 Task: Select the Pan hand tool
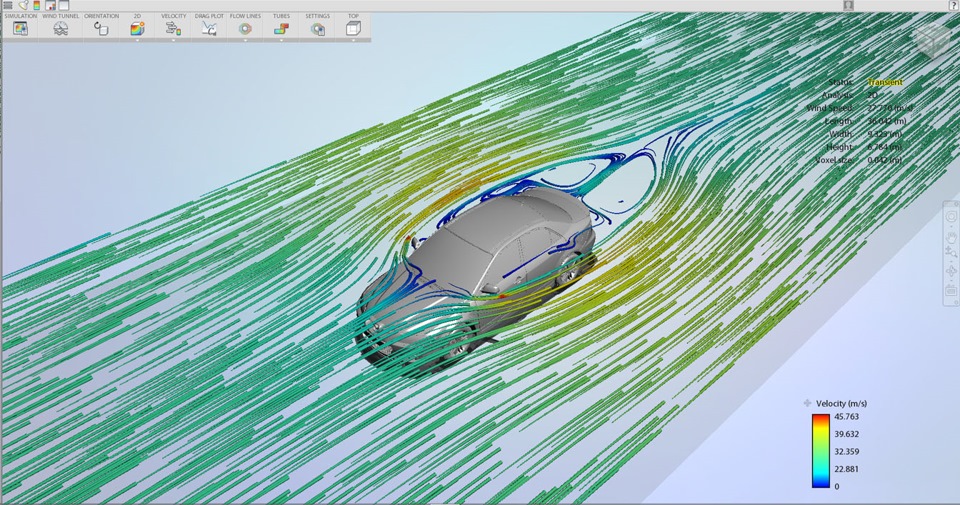point(951,236)
